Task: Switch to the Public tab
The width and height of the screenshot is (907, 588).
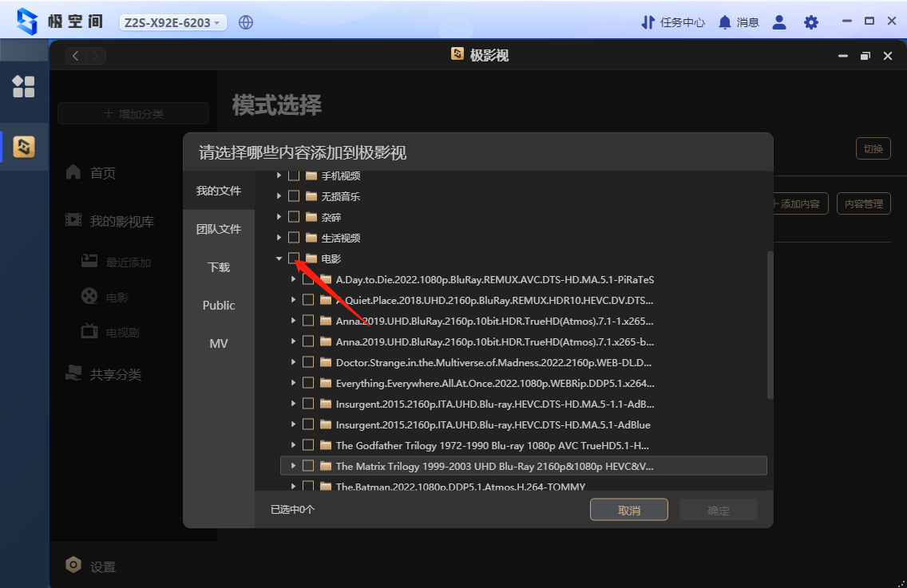Action: pyautogui.click(x=219, y=306)
